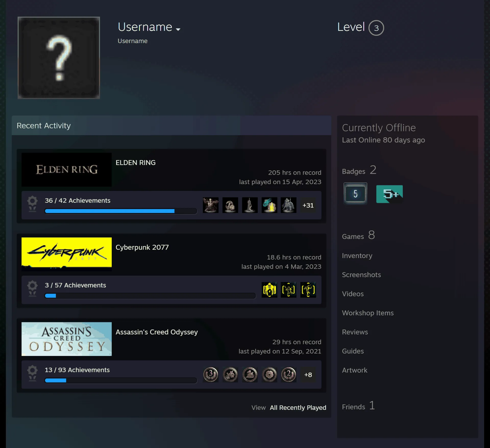Click the glowing teal Elden Ring achievement icon
This screenshot has height=448, width=490.
(x=269, y=205)
